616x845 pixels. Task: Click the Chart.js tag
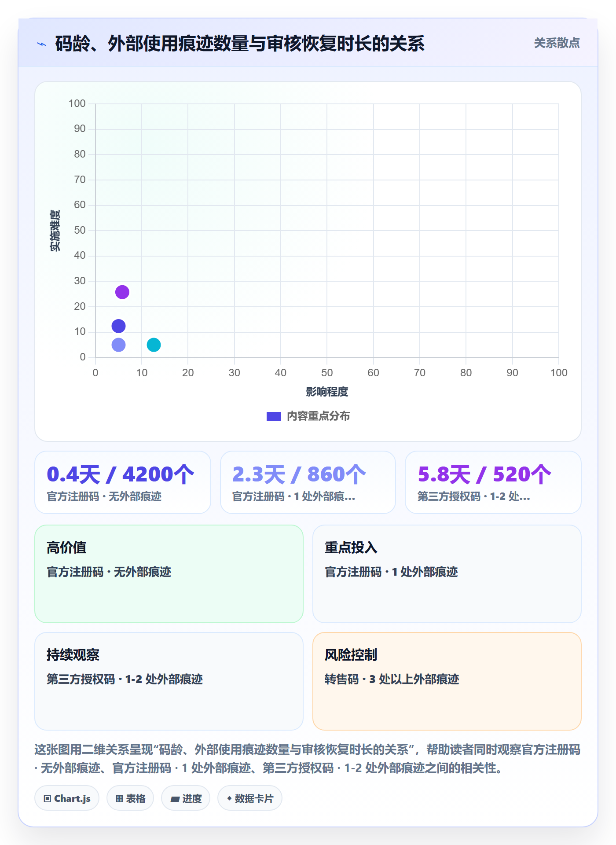[x=67, y=798]
